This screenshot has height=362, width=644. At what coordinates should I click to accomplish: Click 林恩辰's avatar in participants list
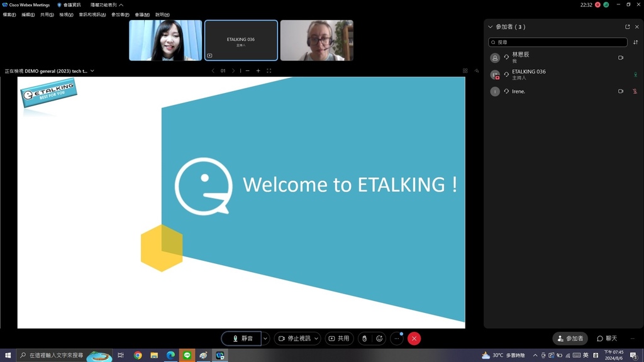click(x=495, y=58)
